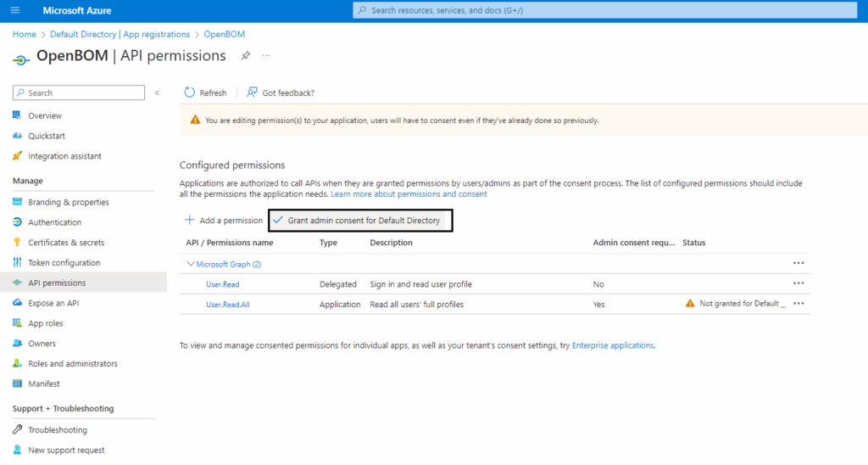Viewport: 868px width, 465px height.
Task: Click the OpenBOM app icon beside title
Action: pyautogui.click(x=21, y=59)
